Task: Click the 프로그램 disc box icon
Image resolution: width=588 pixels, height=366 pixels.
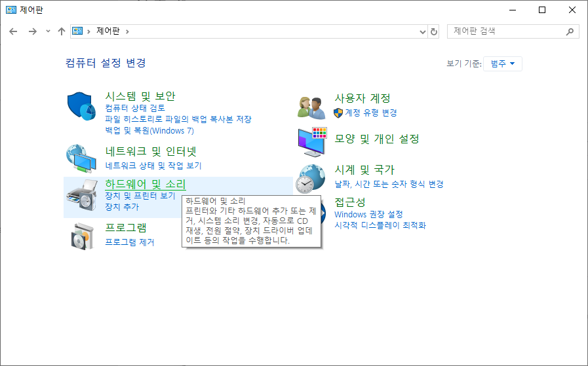Action: coord(82,236)
